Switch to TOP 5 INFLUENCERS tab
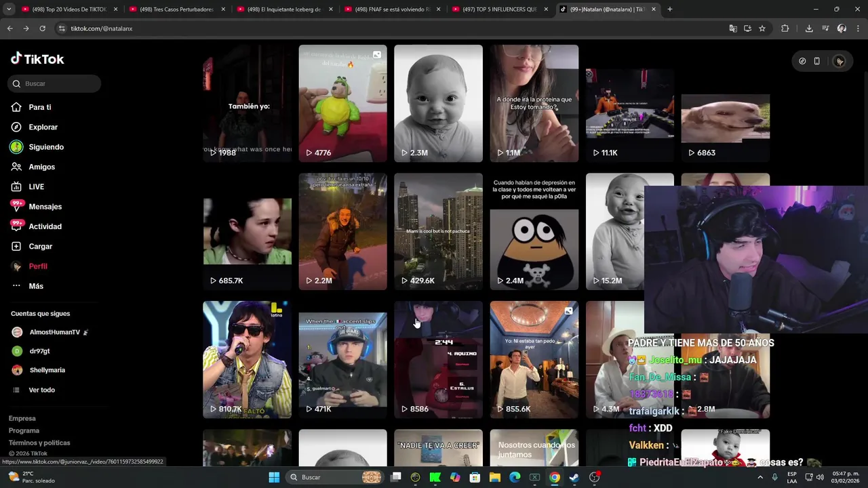 tap(500, 9)
